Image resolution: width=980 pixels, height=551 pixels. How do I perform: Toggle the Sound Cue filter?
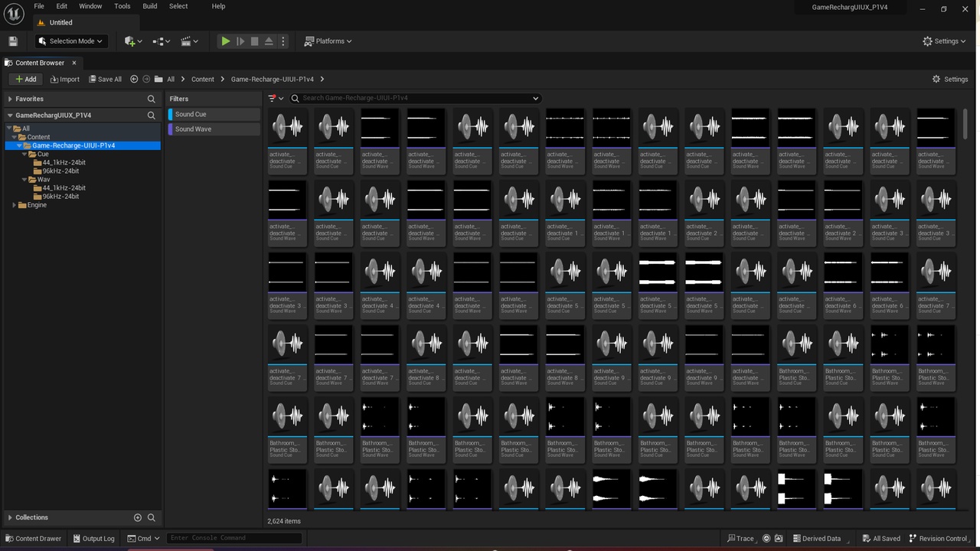click(x=214, y=114)
